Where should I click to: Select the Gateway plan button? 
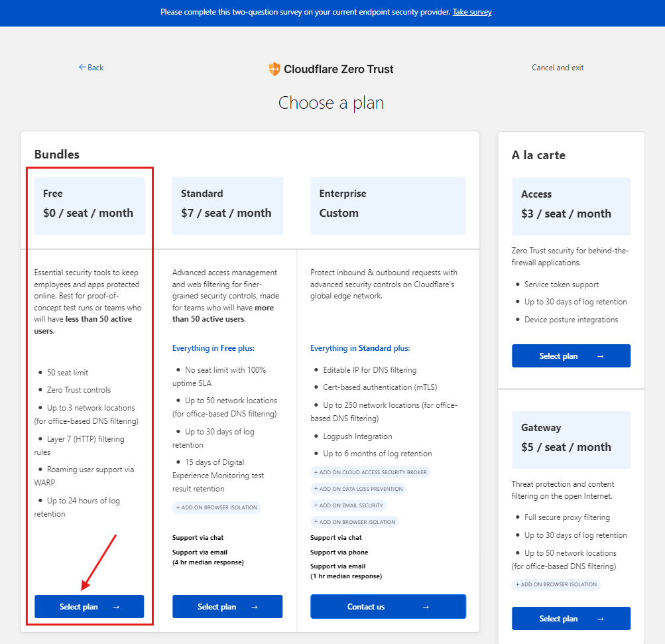[x=571, y=619]
